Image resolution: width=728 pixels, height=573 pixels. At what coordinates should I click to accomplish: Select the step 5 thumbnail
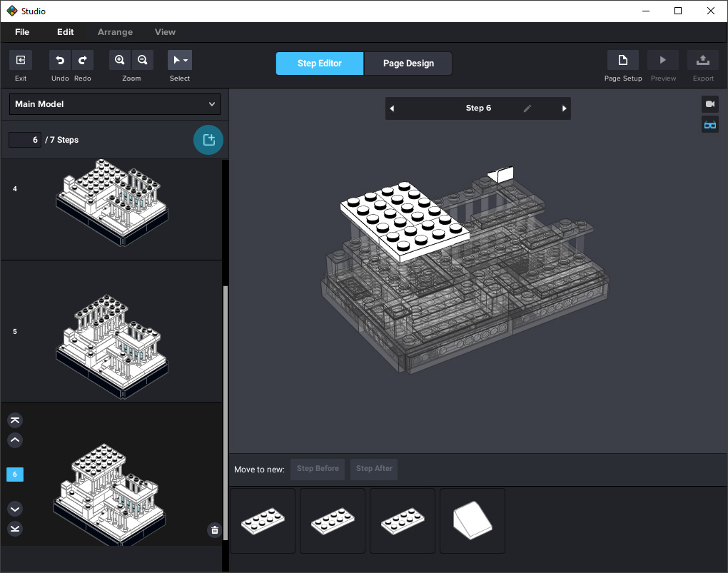tap(111, 346)
